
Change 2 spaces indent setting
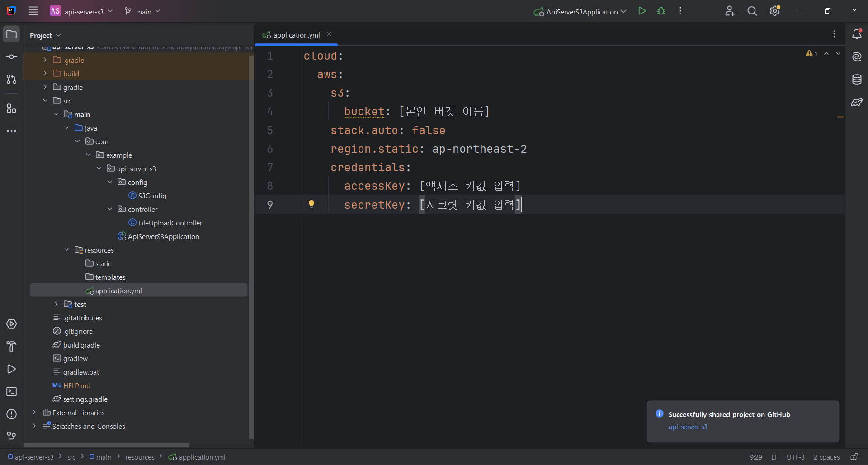[826, 457]
